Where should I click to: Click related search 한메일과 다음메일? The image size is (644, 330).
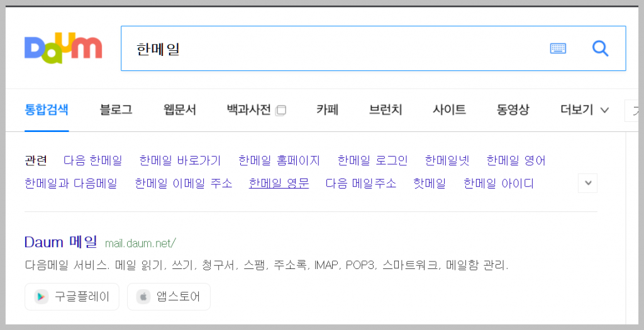pos(71,183)
